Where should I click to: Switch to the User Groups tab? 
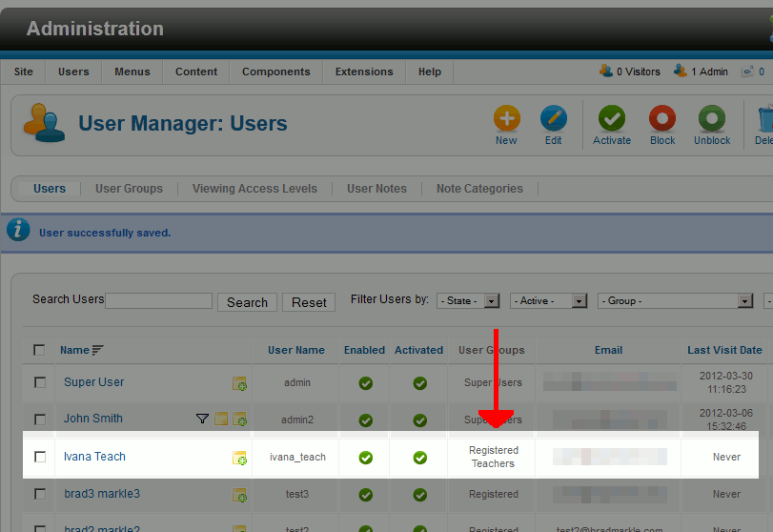pyautogui.click(x=129, y=189)
